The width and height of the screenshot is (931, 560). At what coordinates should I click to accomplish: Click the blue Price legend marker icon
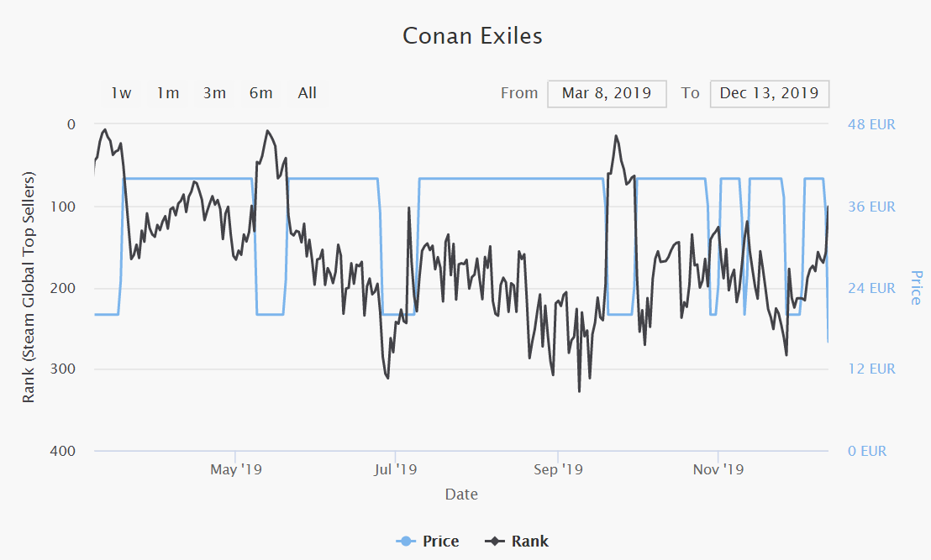(x=406, y=542)
